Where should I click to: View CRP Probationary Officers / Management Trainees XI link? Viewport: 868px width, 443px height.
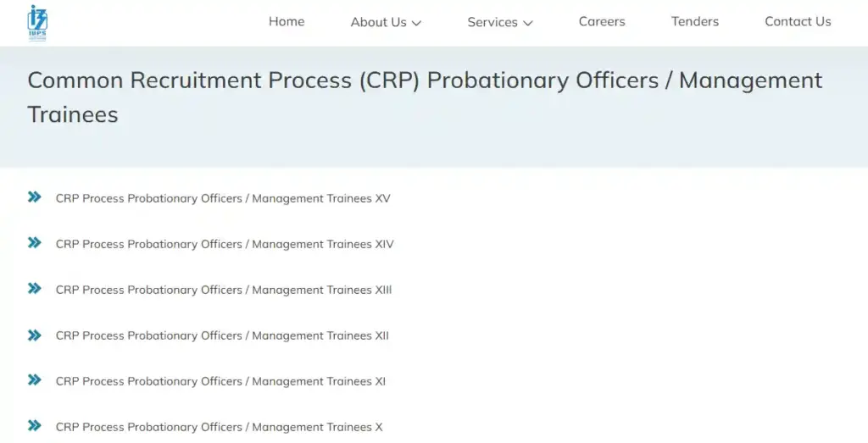point(220,381)
